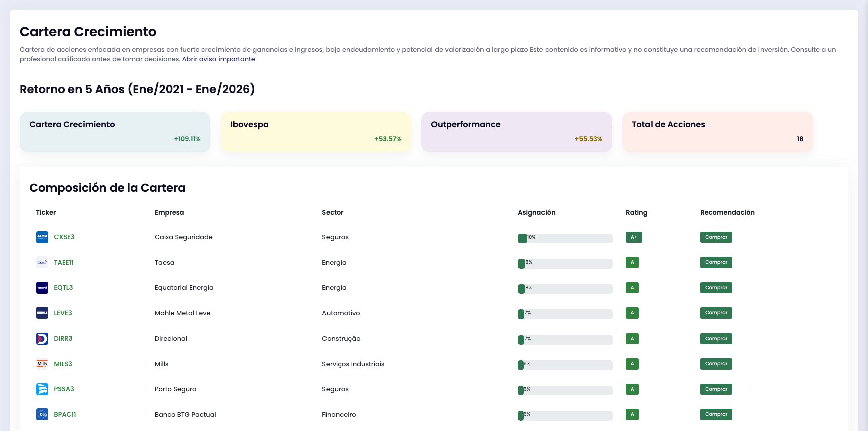Click the A+ rating badge
The width and height of the screenshot is (868, 431).
[634, 237]
